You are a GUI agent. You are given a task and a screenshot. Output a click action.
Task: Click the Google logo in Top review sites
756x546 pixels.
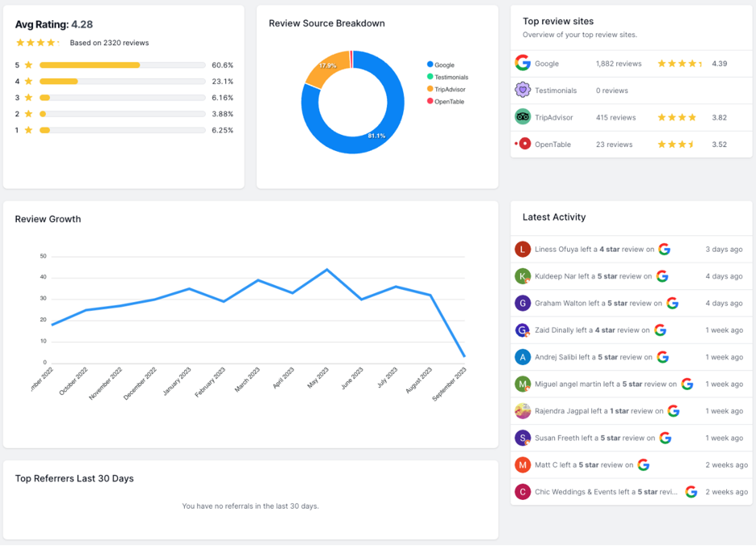[523, 63]
